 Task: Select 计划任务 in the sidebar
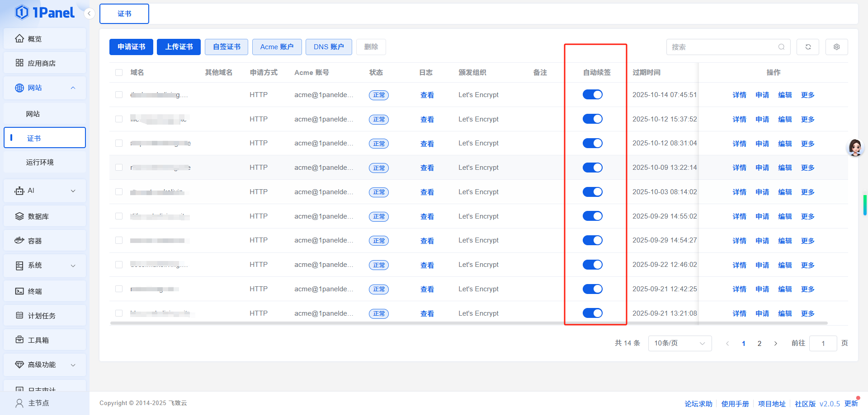[x=42, y=316]
